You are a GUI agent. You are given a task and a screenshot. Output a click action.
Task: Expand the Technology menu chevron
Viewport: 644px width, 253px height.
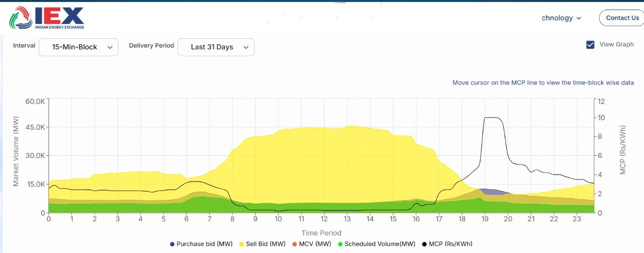[x=579, y=18]
